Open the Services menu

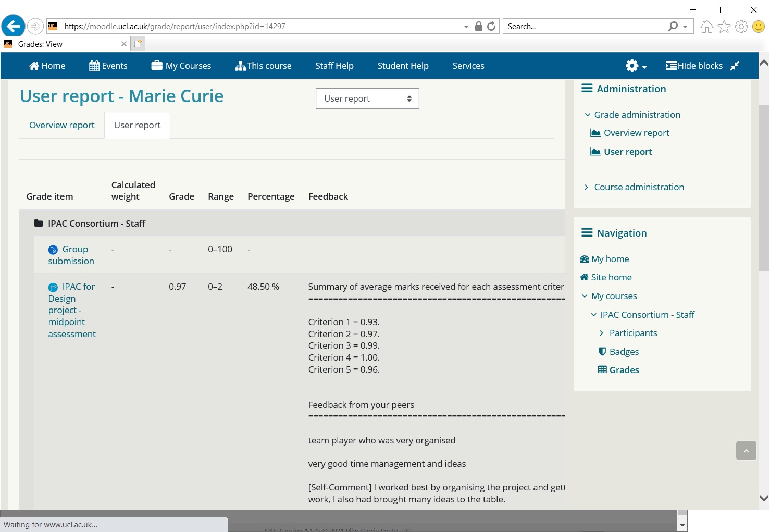tap(468, 66)
